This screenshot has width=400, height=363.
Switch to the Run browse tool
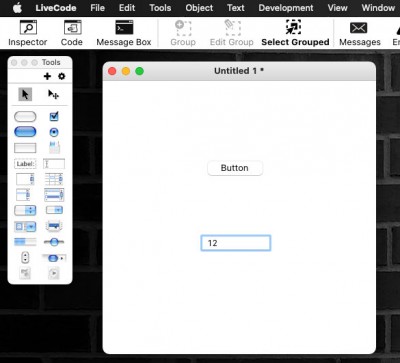(25, 95)
